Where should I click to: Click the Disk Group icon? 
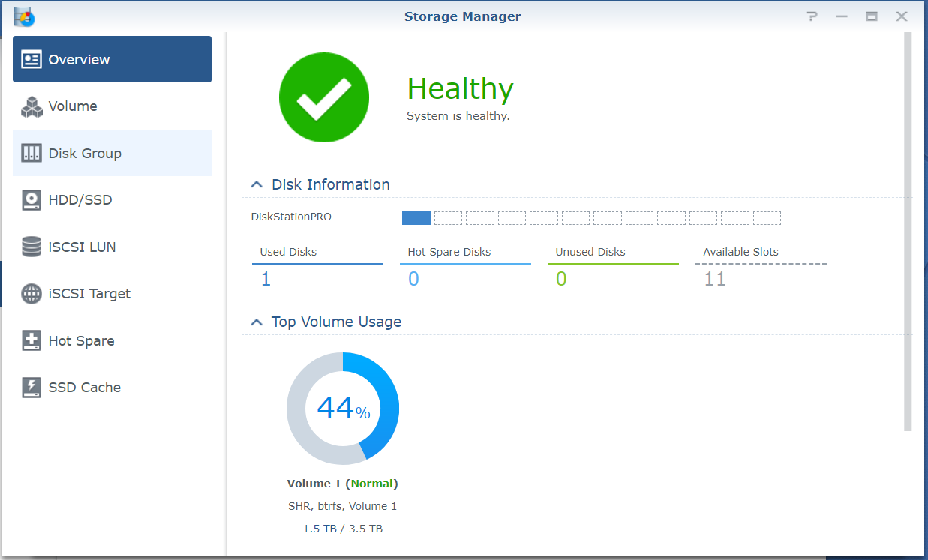pos(32,153)
